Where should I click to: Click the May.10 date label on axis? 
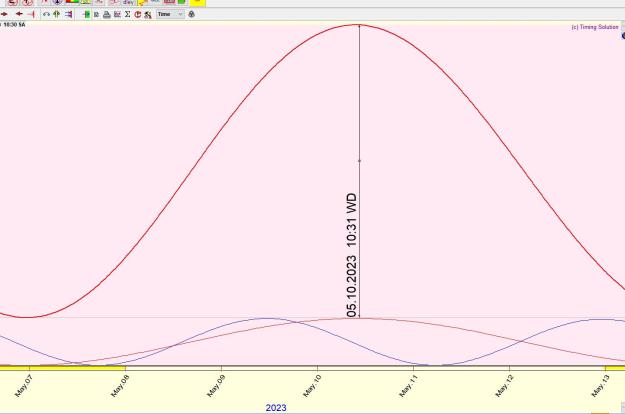point(312,386)
